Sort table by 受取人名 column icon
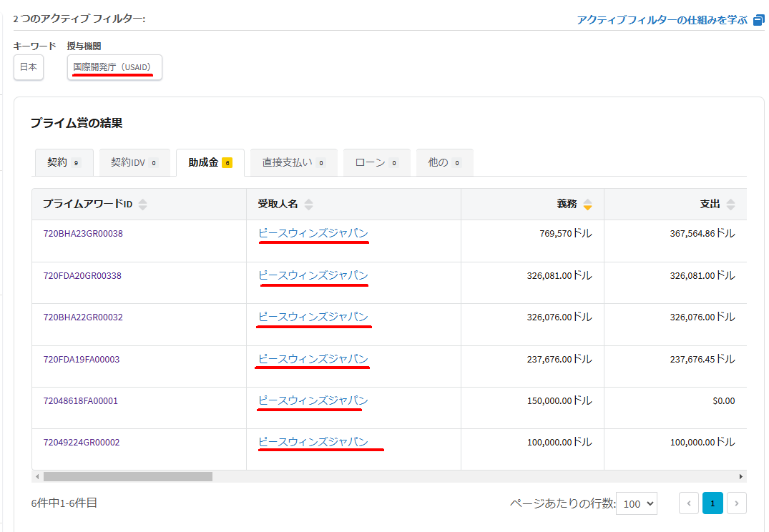The width and height of the screenshot is (769, 532). pyautogui.click(x=308, y=205)
